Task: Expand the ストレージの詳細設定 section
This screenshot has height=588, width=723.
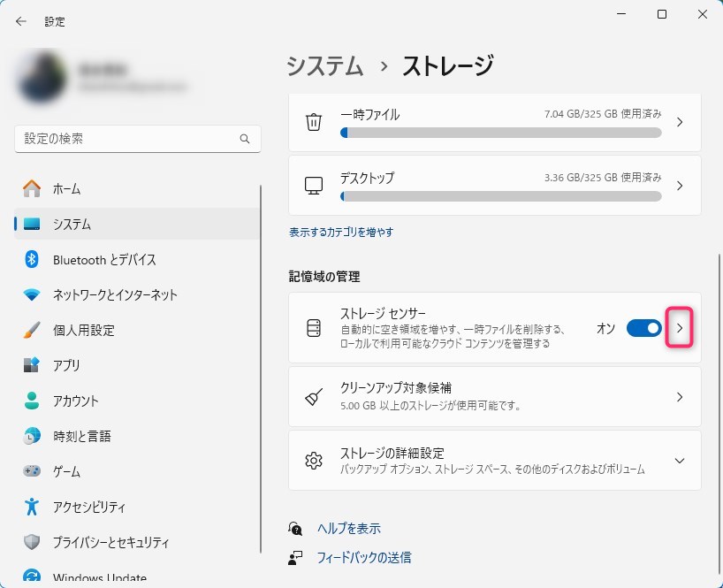Action: [679, 461]
